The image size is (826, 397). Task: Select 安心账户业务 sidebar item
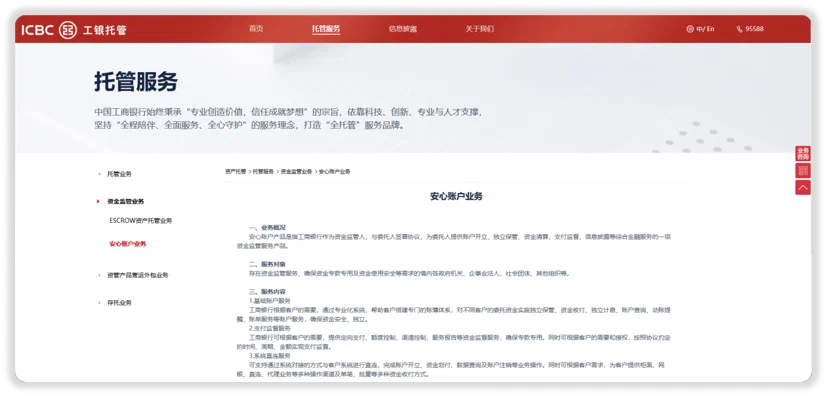click(127, 244)
